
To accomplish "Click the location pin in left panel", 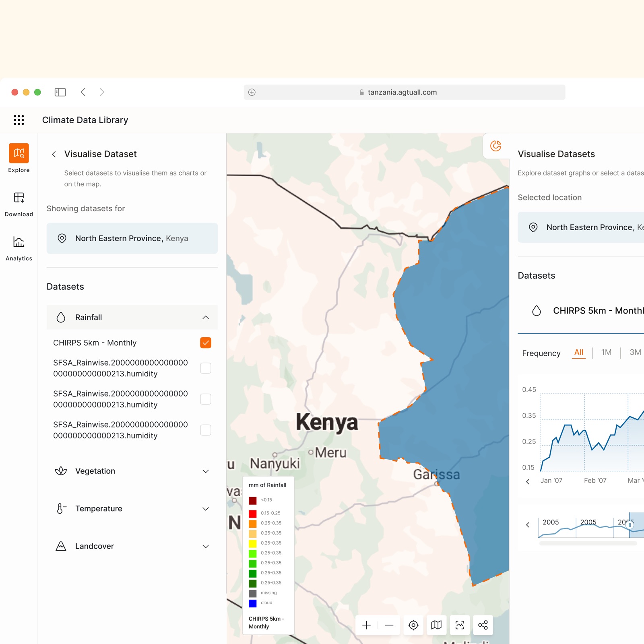I will click(x=62, y=238).
